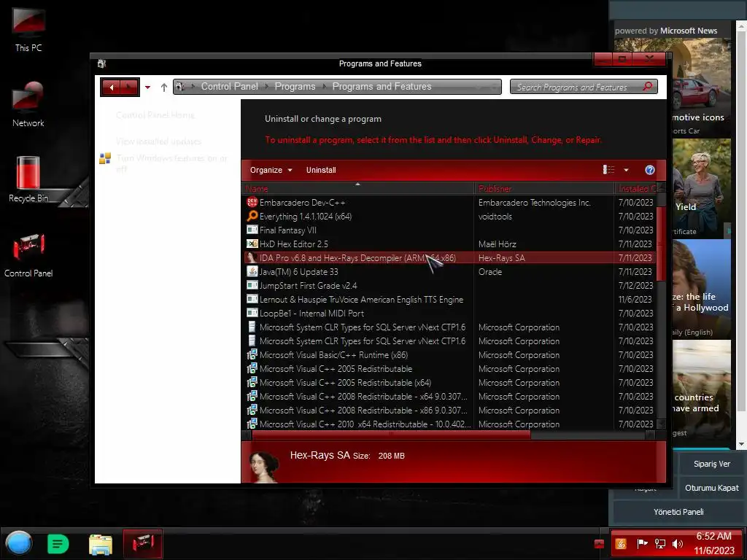Select the Java(TM) 6 Update 33 icon
Image resolution: width=747 pixels, height=560 pixels.
(252, 271)
